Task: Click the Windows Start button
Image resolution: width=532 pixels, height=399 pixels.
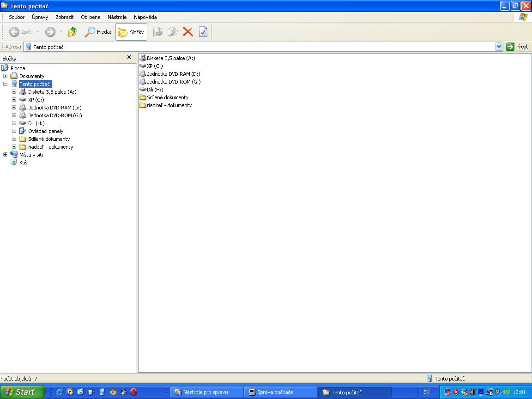Action: [22, 392]
